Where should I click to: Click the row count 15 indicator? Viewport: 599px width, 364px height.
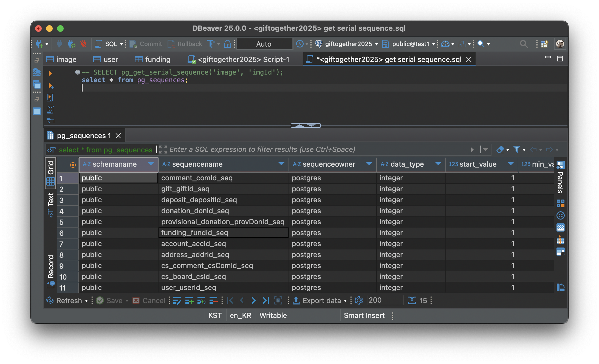pyautogui.click(x=417, y=301)
